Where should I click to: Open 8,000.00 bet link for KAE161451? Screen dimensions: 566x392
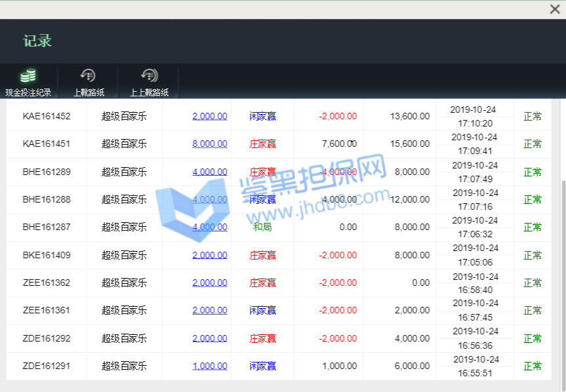tap(210, 144)
